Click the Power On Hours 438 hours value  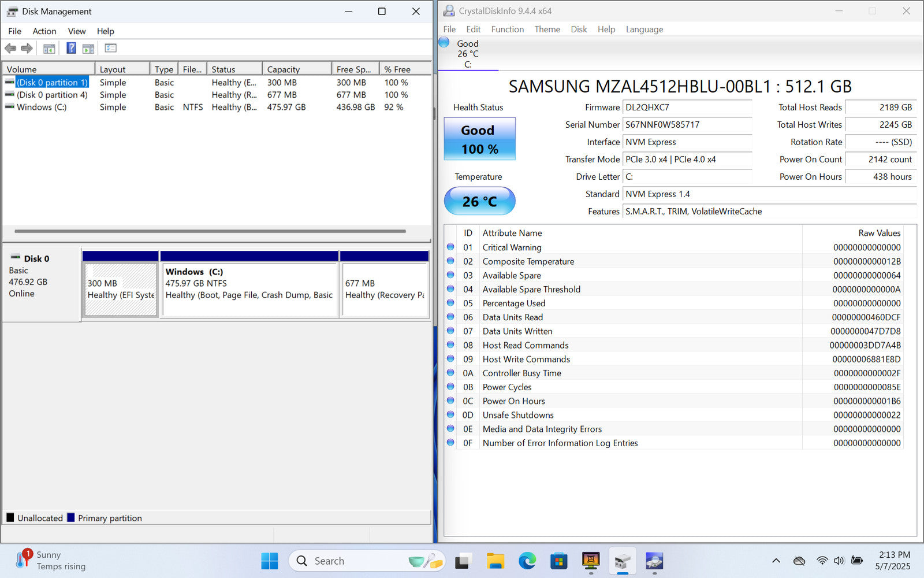[880, 176]
